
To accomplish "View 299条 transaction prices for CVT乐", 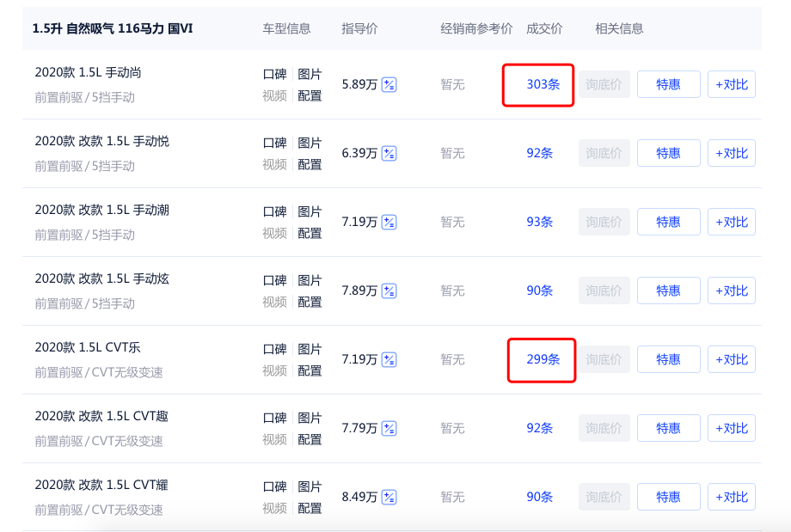I will [x=543, y=359].
